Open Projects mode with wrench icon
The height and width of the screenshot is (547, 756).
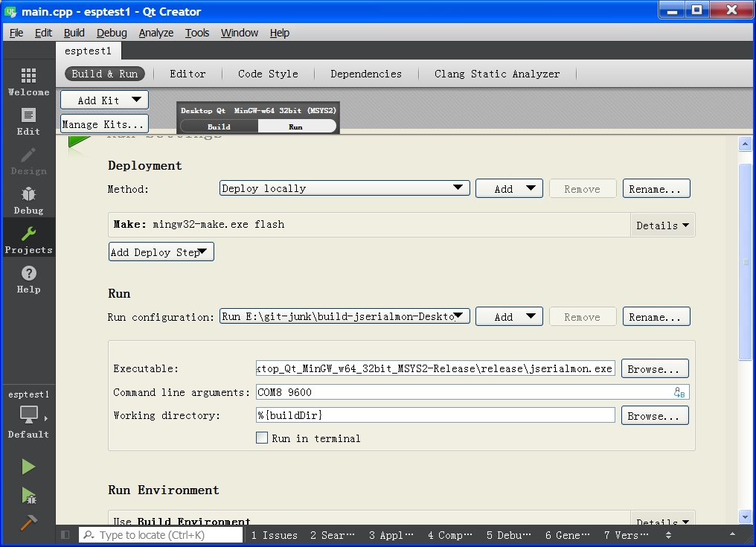28,240
